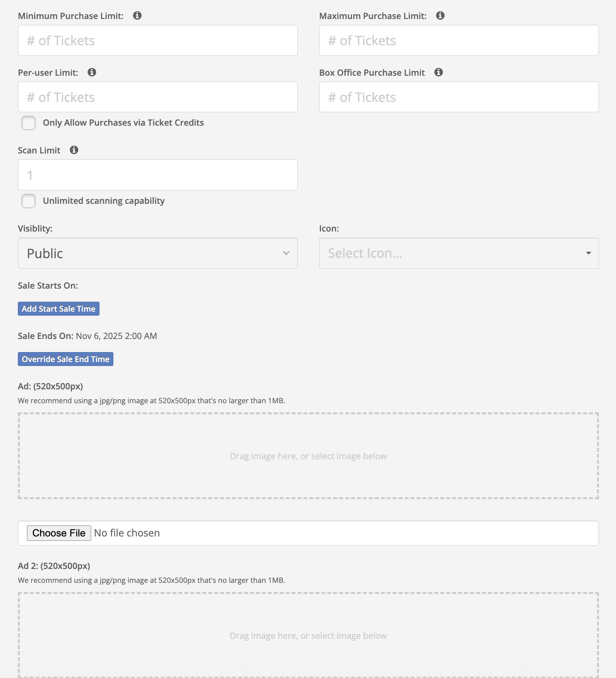Click the Add Start Sale Time button
The image size is (616, 678).
(x=59, y=309)
